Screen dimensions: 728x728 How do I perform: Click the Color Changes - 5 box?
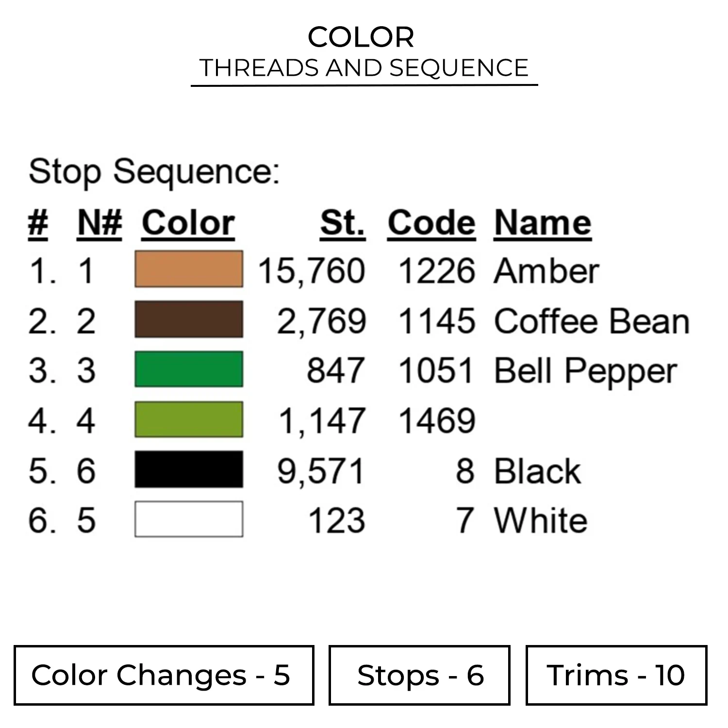point(164,675)
